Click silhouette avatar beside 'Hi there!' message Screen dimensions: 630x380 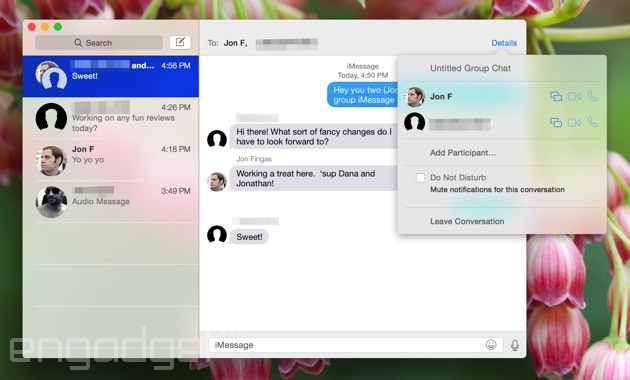click(217, 139)
